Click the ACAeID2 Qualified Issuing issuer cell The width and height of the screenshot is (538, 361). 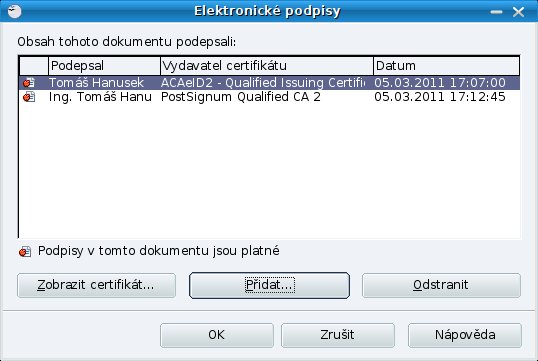(x=263, y=83)
